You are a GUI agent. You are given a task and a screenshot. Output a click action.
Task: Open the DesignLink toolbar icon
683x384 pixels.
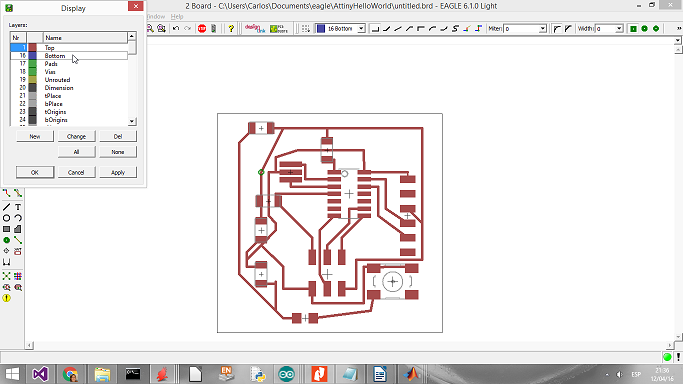[255, 28]
